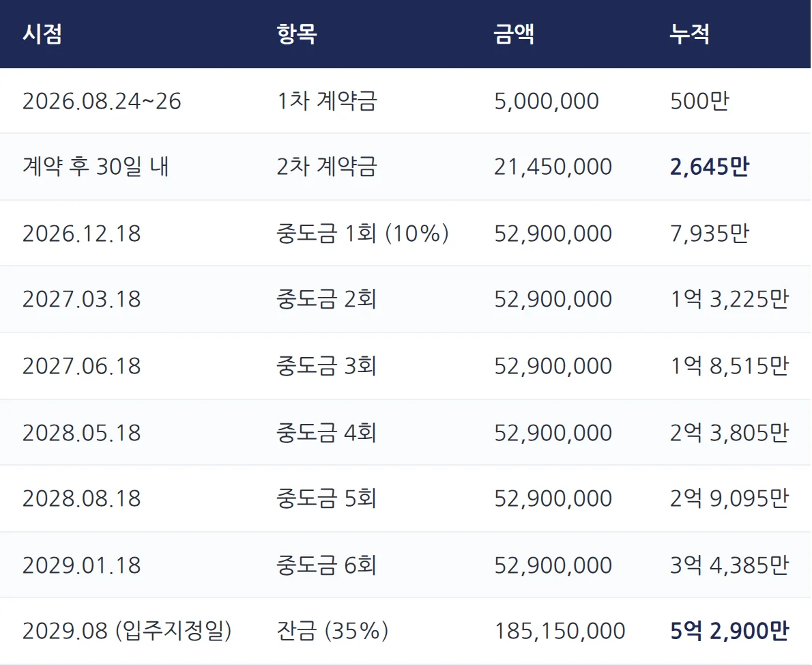The height and width of the screenshot is (665, 812).
Task: Click the 1억 3,225만 cumulative cell
Action: click(729, 300)
